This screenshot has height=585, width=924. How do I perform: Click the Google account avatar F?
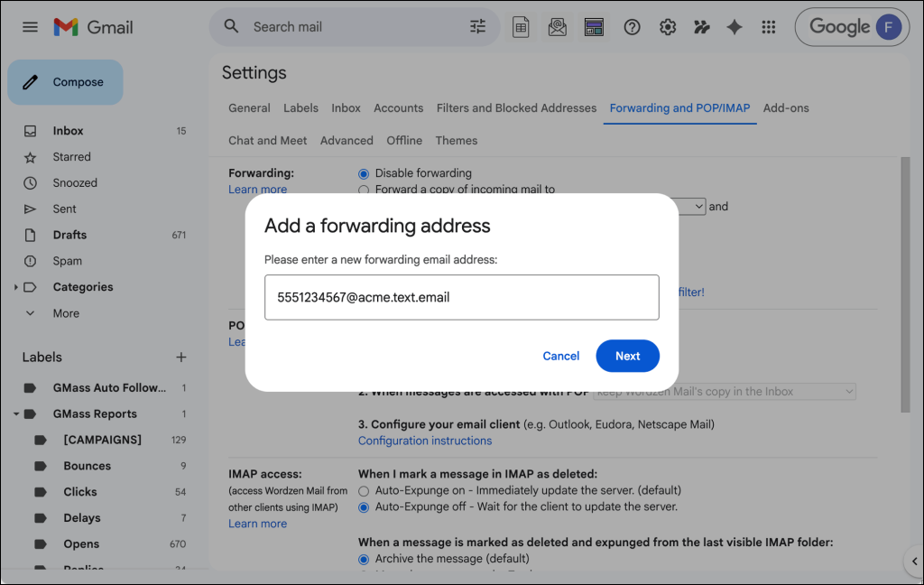click(x=889, y=27)
